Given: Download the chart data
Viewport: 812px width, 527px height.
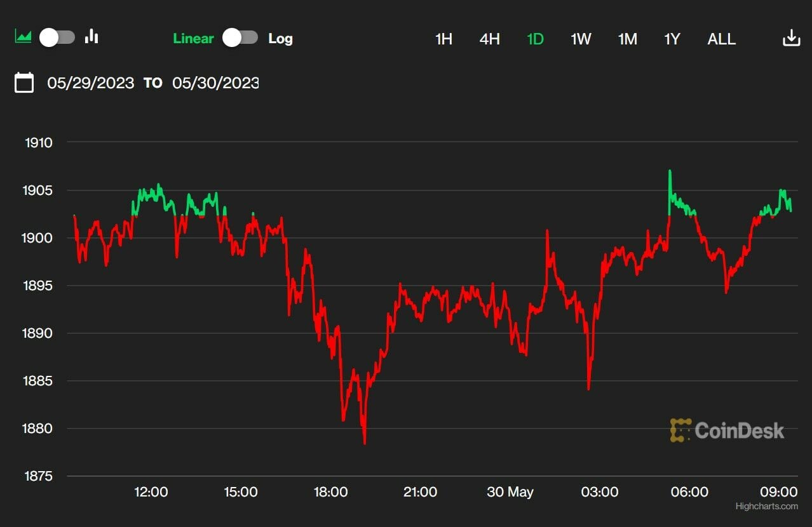Looking at the screenshot, I should (x=791, y=37).
